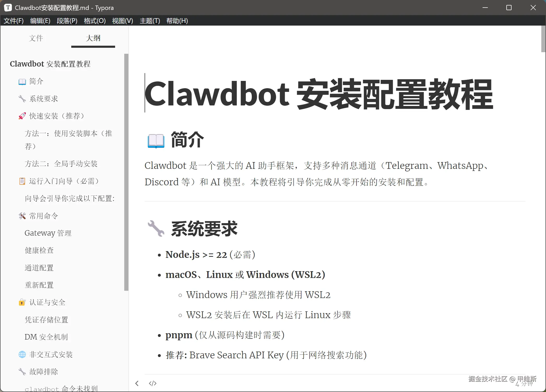Go to 方法二:全局手动安装 outline entry

[61, 164]
